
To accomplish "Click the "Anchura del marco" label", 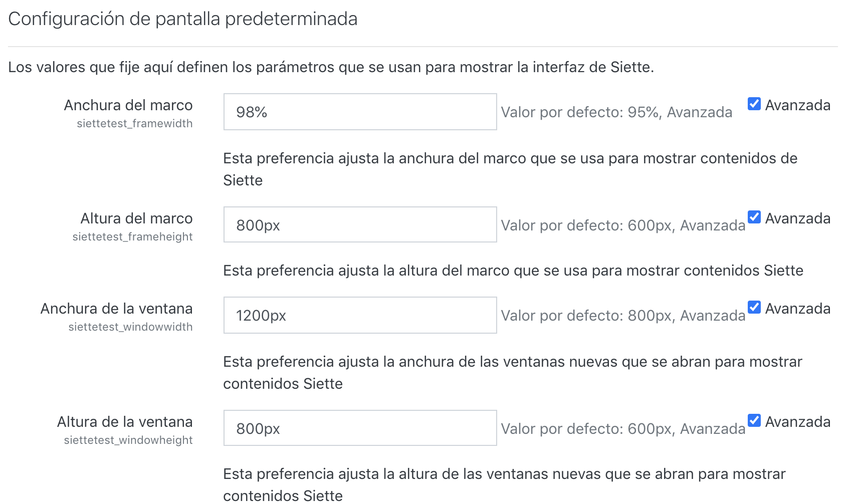I will coord(128,105).
